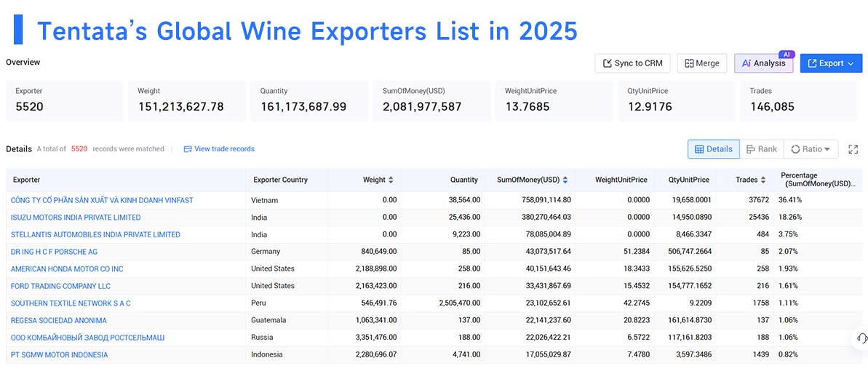Click the Sync to CRM button
The width and height of the screenshot is (868, 374).
click(632, 63)
